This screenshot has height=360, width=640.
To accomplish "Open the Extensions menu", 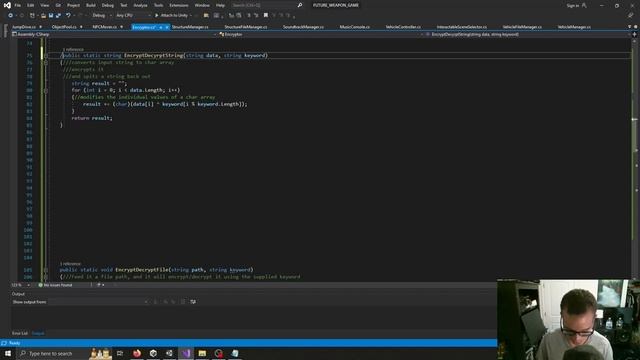I will (x=179, y=5).
